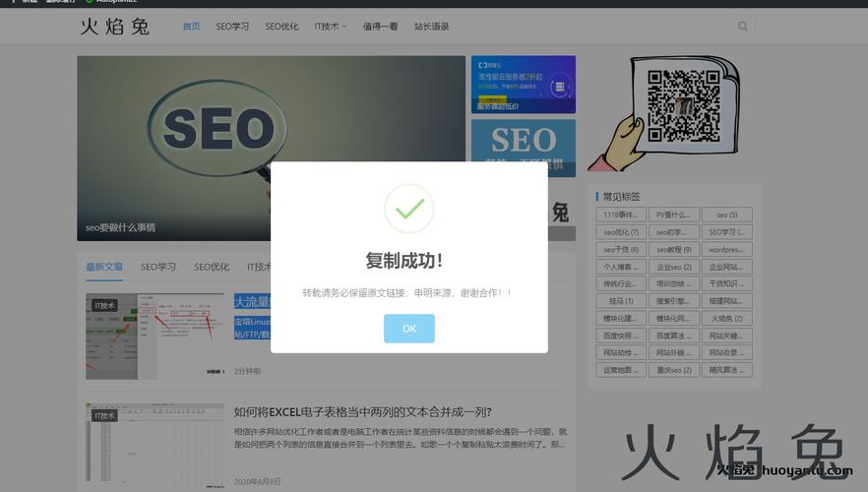
Task: Click tag 企业网站...
Action: click(727, 267)
